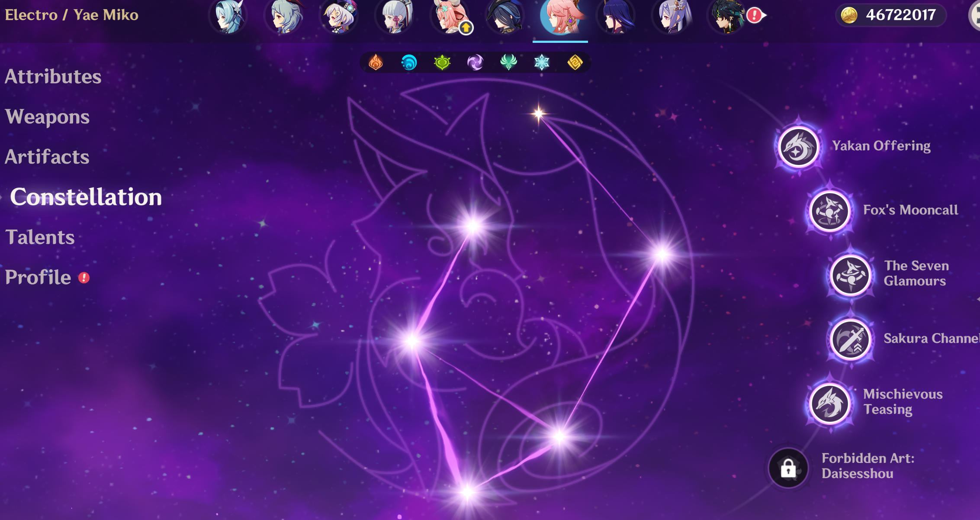Filter characters by Dendro element
Viewport: 980px width, 520px height.
(442, 63)
